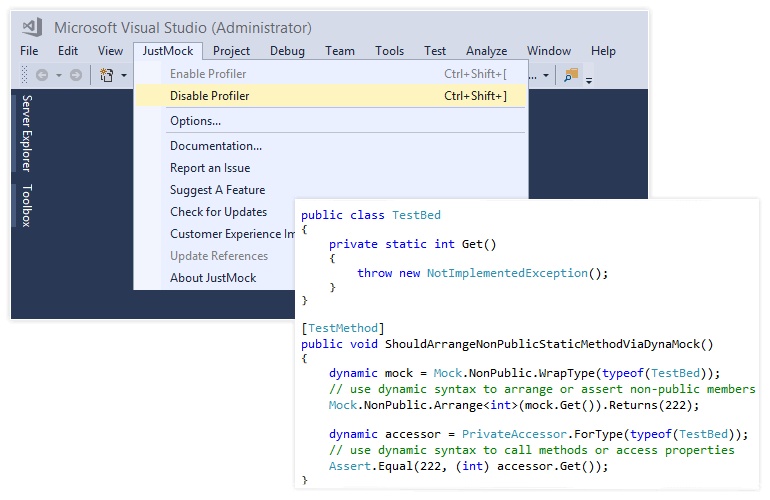Viewport: 770px width, 500px height.
Task: Open JustMock Options... entry
Action: pyautogui.click(x=330, y=121)
